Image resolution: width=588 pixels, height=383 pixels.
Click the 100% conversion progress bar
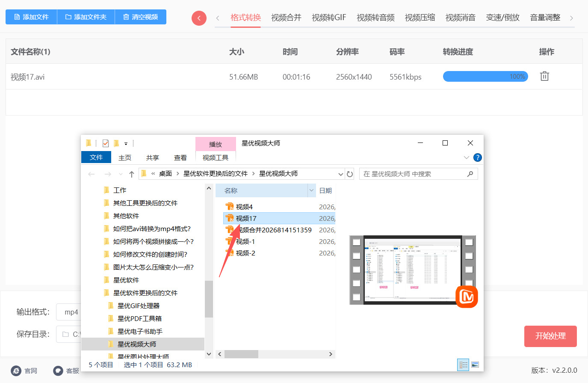coord(485,77)
